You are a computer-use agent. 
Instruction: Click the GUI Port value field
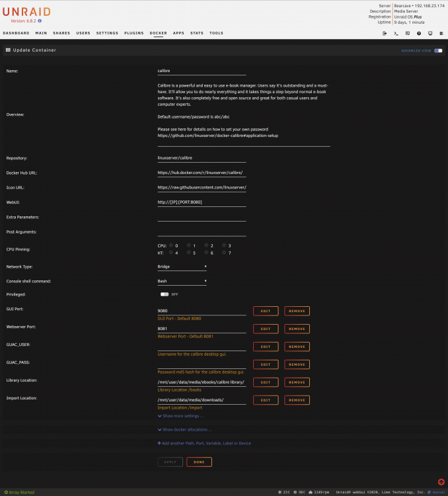click(x=202, y=311)
